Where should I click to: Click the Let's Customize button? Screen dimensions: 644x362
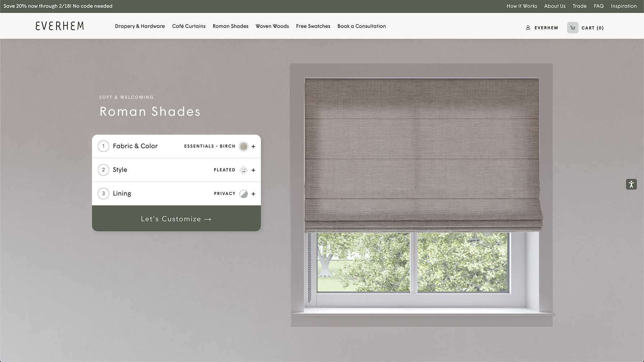click(176, 218)
